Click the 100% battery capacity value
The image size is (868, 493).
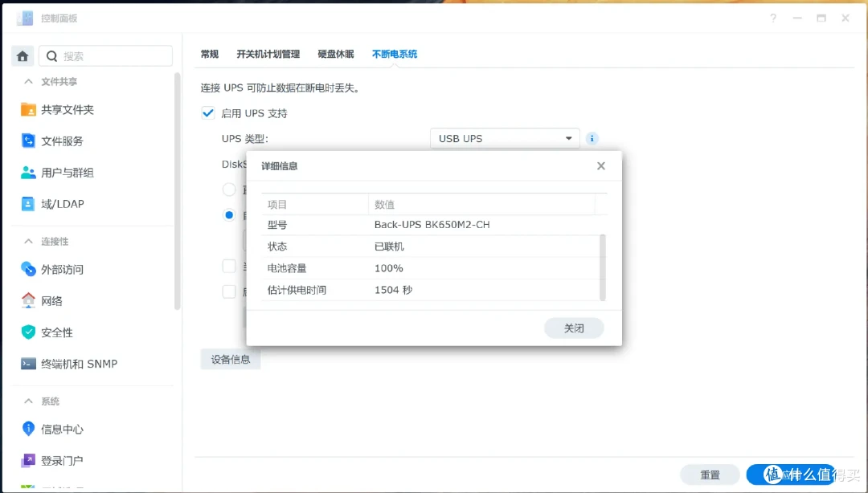click(389, 268)
